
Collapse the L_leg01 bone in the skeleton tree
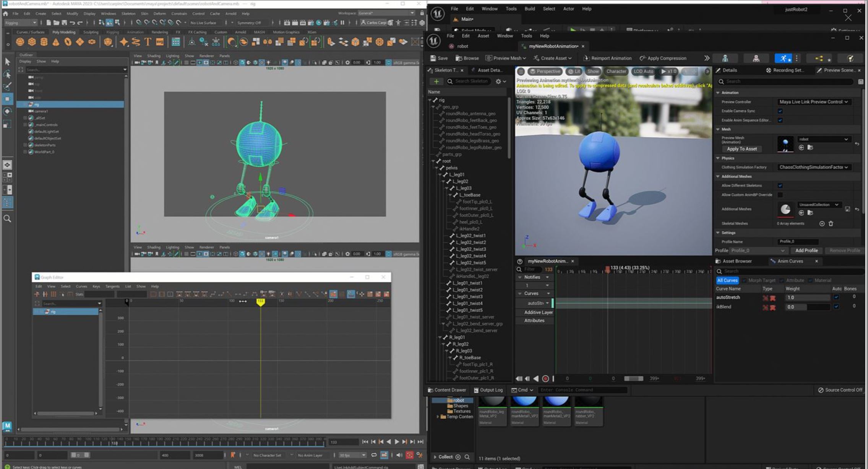[x=440, y=175]
